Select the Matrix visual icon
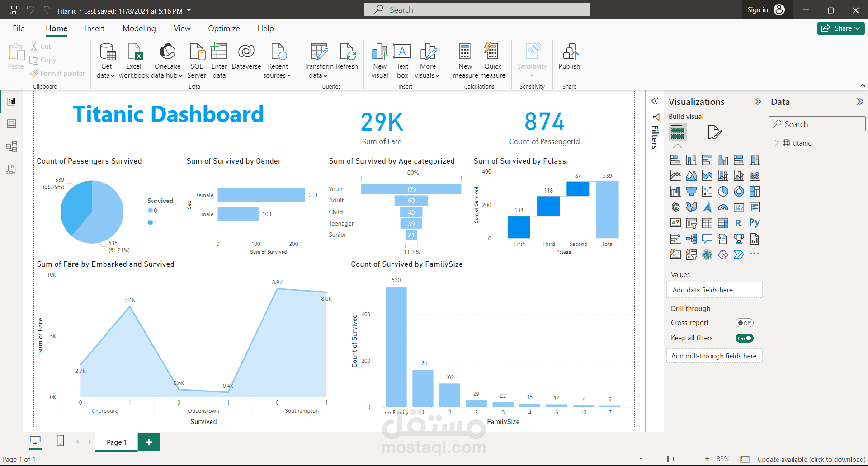The height and width of the screenshot is (466, 868). pyautogui.click(x=723, y=223)
